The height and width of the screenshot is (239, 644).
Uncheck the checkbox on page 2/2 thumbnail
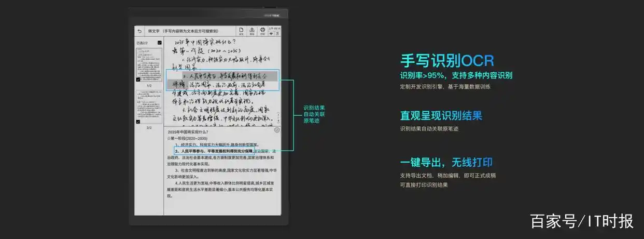(x=138, y=122)
